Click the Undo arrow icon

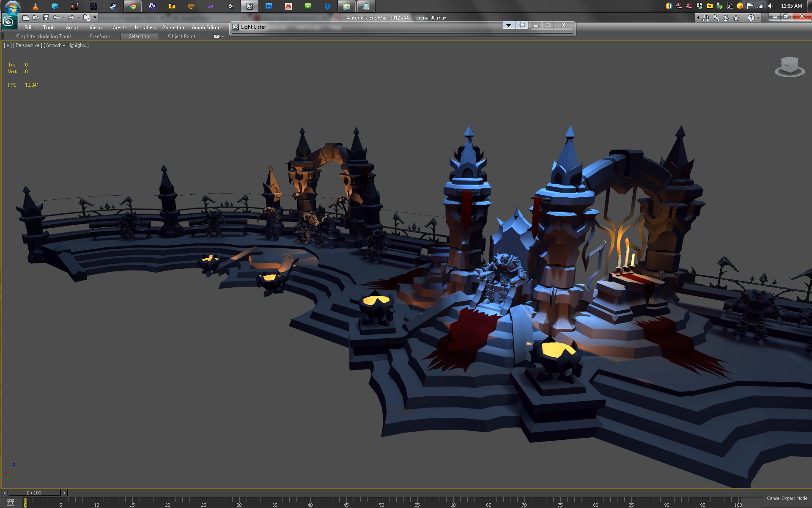[56, 17]
